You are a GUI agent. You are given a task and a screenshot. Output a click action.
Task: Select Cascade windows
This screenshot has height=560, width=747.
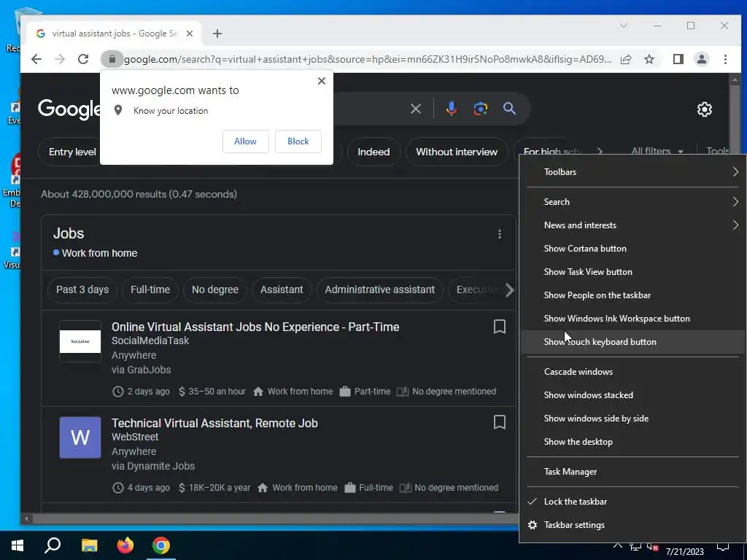632,372
